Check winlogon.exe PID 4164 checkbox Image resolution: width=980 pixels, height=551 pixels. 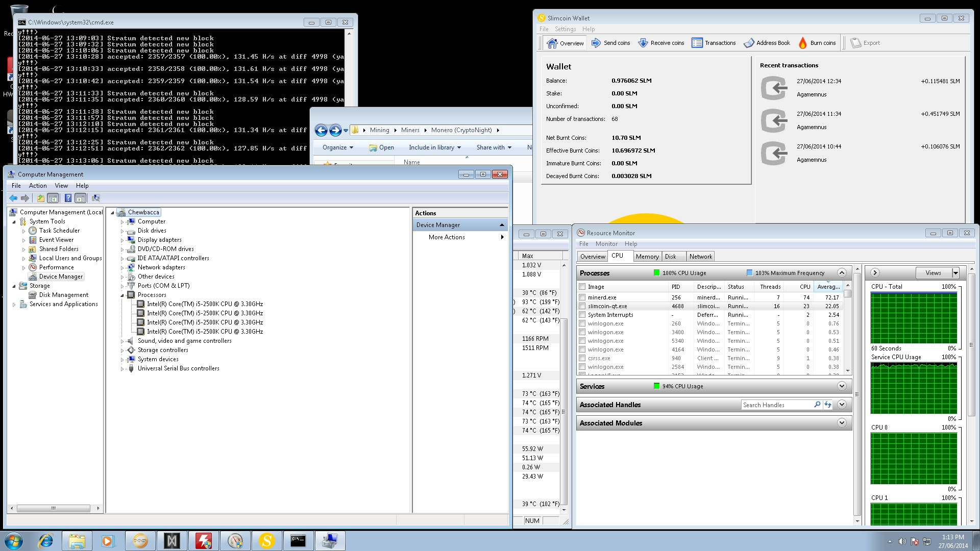coord(582,349)
